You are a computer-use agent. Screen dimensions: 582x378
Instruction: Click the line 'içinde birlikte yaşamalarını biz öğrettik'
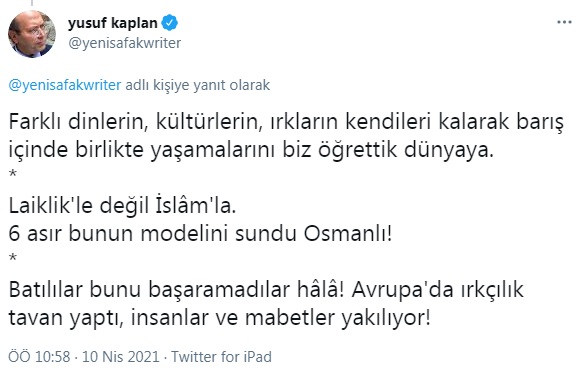click(x=251, y=151)
